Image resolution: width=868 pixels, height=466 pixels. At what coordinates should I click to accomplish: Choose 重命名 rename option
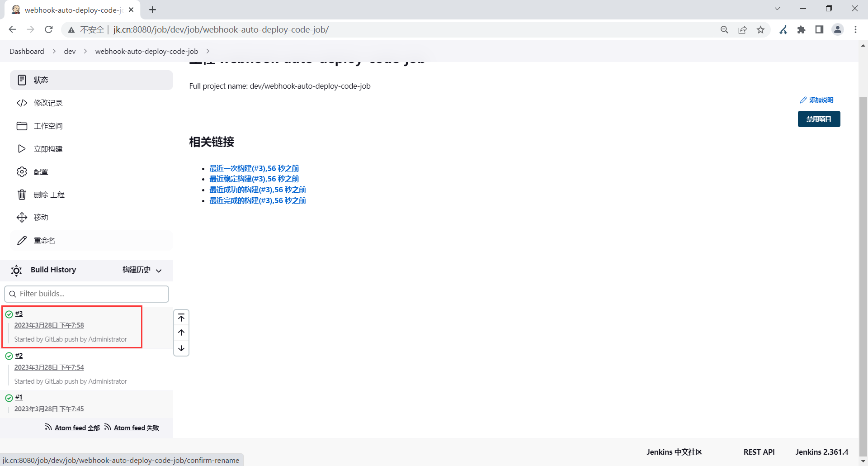coord(91,241)
